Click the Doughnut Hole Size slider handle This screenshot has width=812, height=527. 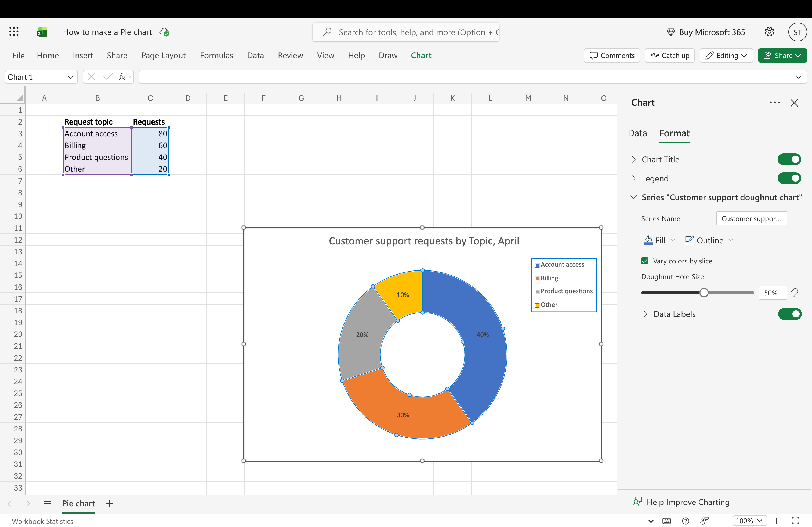704,292
